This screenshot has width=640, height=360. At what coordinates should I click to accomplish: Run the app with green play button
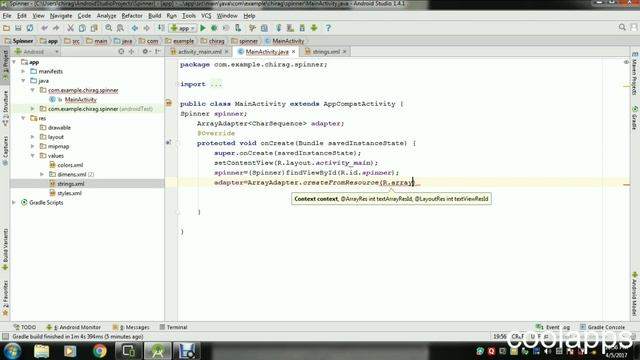(x=202, y=28)
